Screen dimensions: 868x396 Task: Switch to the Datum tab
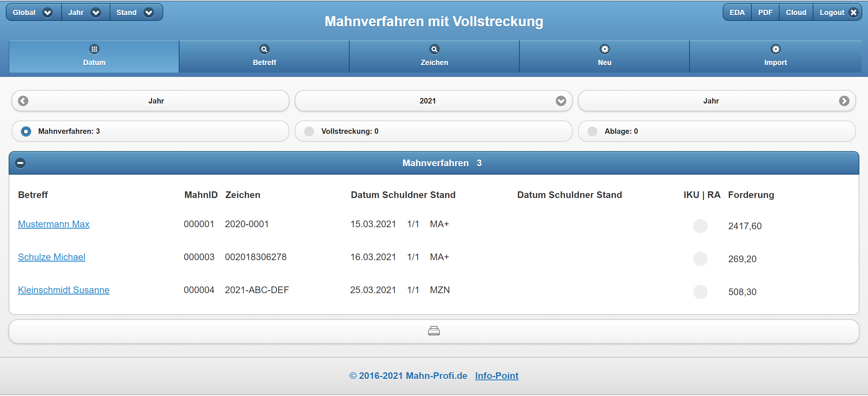(x=94, y=57)
